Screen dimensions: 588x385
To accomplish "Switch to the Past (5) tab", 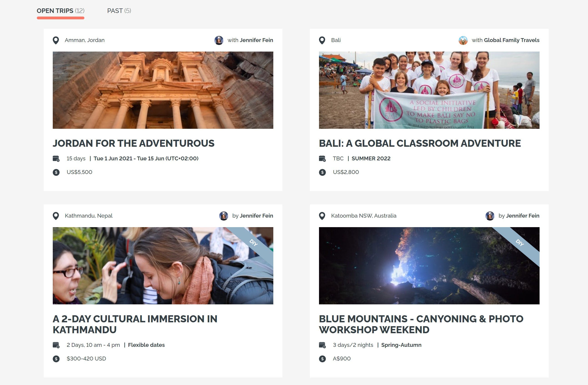I will [119, 11].
